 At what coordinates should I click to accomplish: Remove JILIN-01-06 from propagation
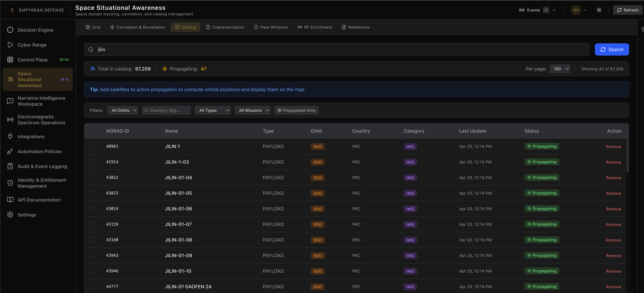coord(613,209)
